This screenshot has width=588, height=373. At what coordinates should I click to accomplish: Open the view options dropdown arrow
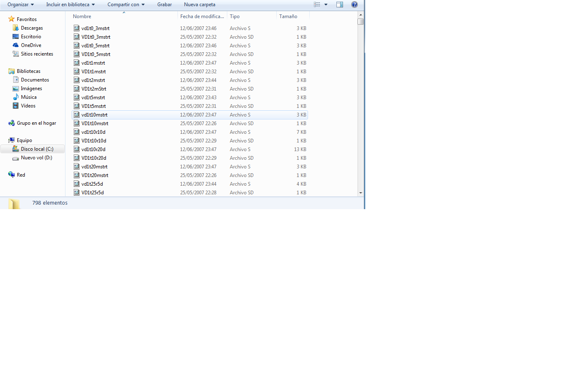pyautogui.click(x=326, y=5)
